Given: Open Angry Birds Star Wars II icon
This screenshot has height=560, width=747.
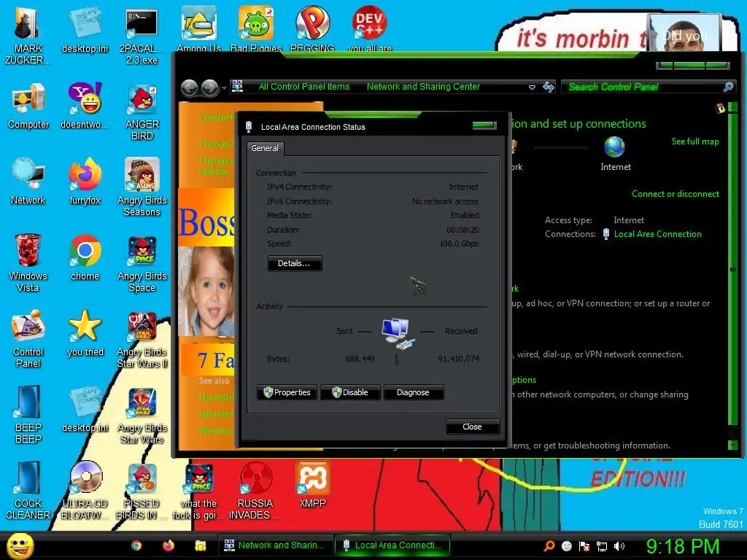Looking at the screenshot, I should [142, 339].
